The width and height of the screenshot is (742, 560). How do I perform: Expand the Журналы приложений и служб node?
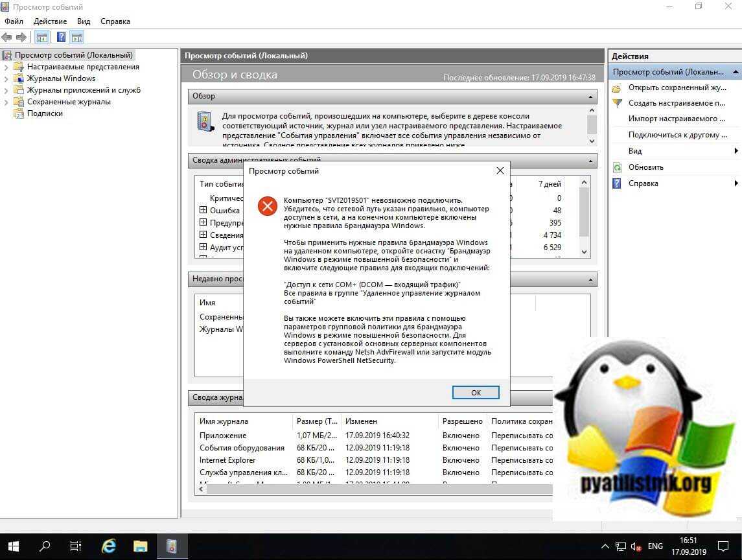[6, 90]
